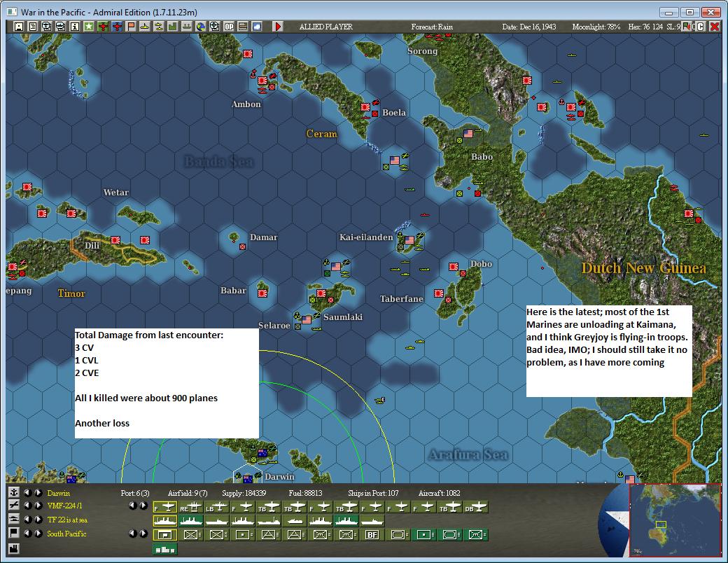This screenshot has width=728, height=563.
Task: Select the Japanese base icon at Boela
Action: click(x=365, y=107)
